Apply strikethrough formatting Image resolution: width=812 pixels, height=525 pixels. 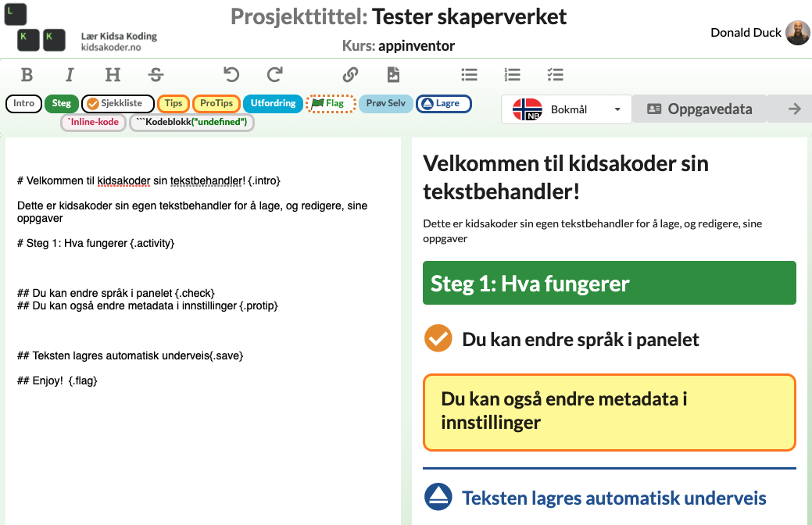(x=156, y=74)
